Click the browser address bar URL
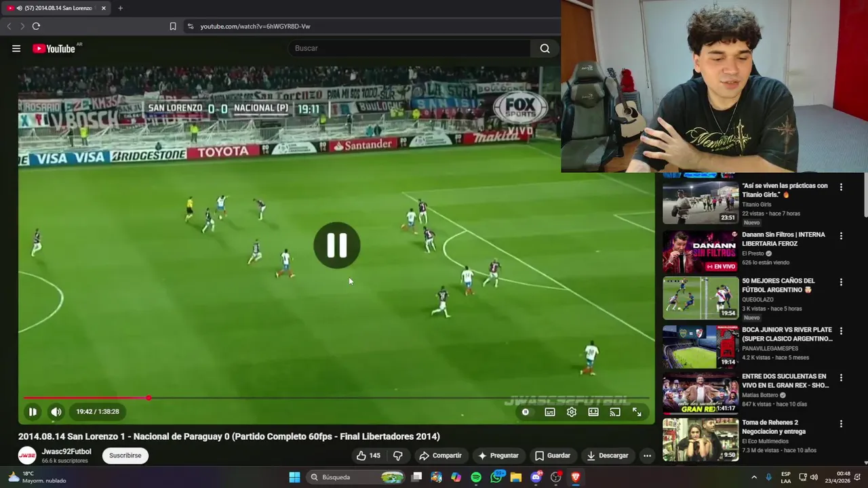Screen dimensions: 868x488 click(255, 26)
